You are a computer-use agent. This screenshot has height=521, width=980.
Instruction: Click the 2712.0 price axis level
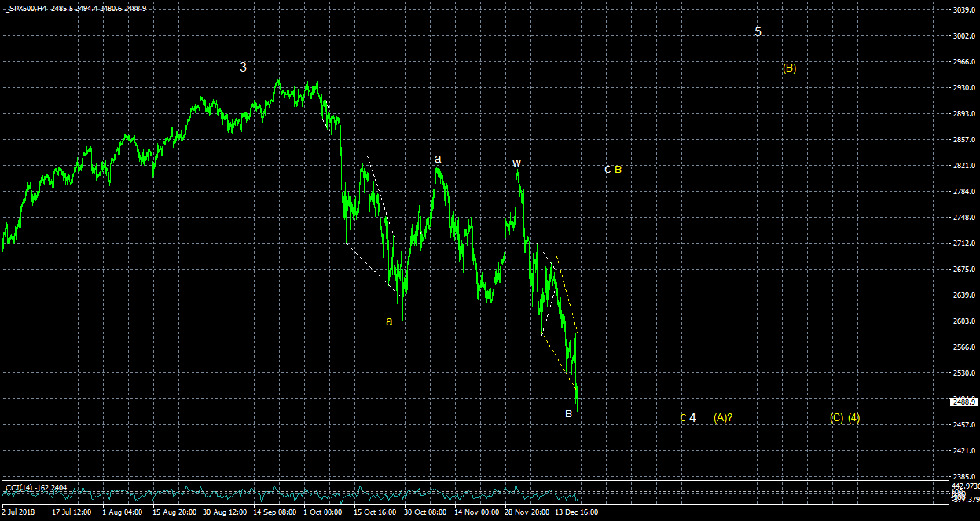coord(964,244)
